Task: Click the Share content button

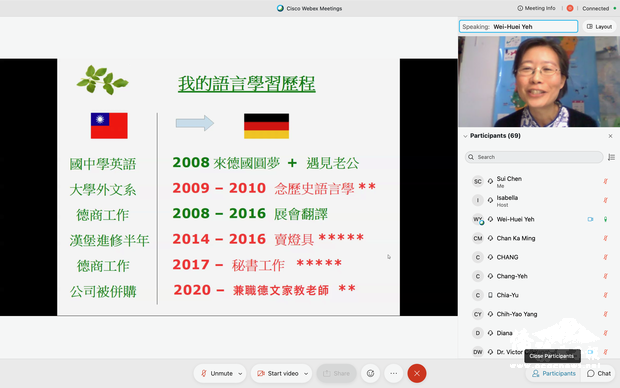Action: click(336, 373)
